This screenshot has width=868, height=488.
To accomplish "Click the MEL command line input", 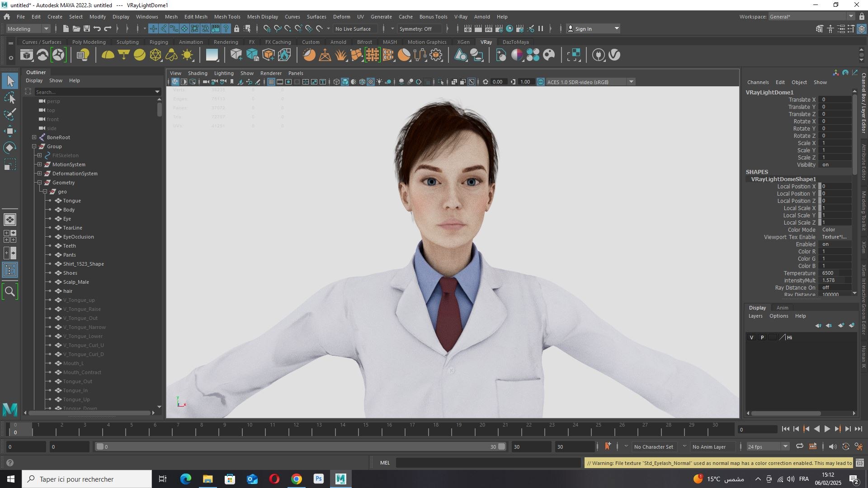I will tap(488, 463).
